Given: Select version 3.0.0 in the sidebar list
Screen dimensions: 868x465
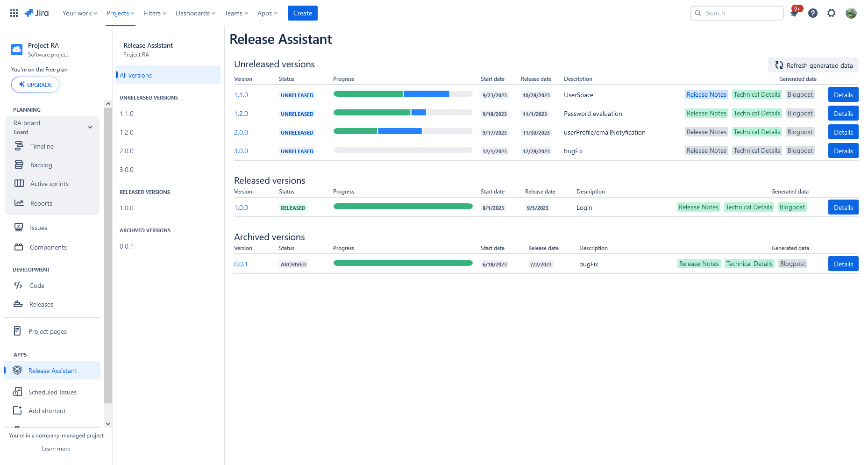Looking at the screenshot, I should pos(127,170).
